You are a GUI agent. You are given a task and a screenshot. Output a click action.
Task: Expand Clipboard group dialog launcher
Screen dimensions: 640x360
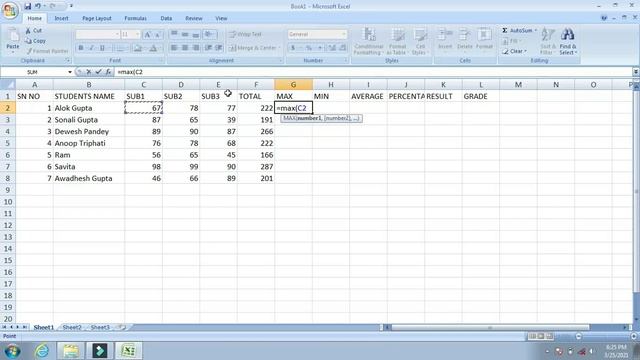click(x=68, y=60)
